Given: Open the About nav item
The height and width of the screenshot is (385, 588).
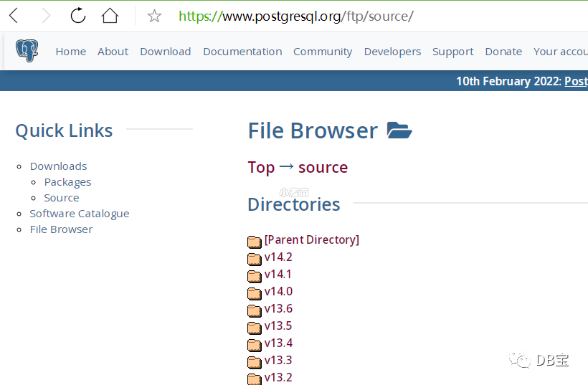Looking at the screenshot, I should point(113,52).
